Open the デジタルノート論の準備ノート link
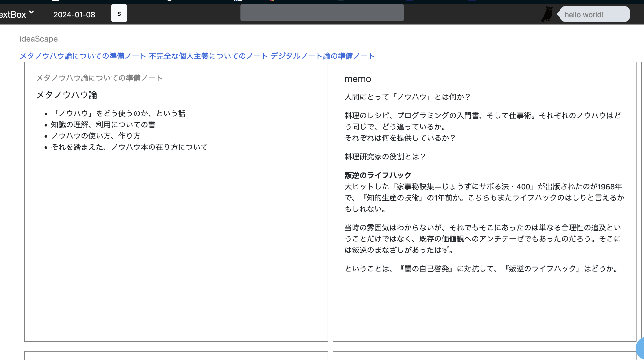 point(322,56)
